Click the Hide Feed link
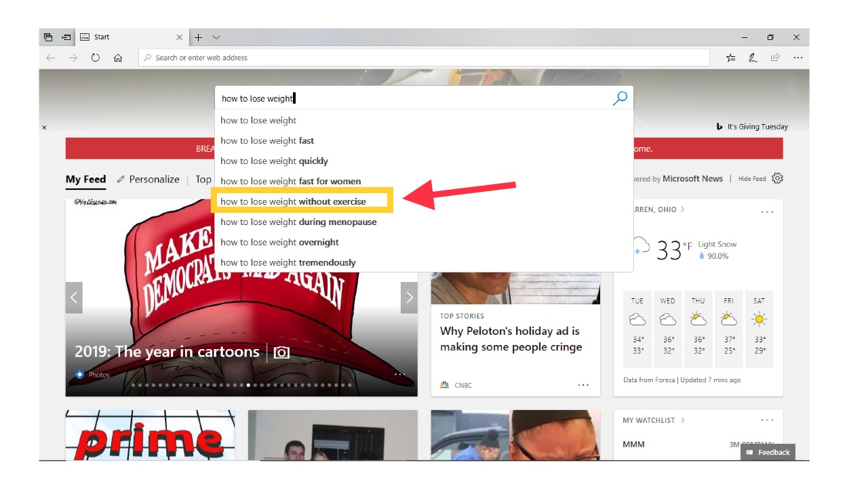The width and height of the screenshot is (868, 488). pyautogui.click(x=752, y=179)
